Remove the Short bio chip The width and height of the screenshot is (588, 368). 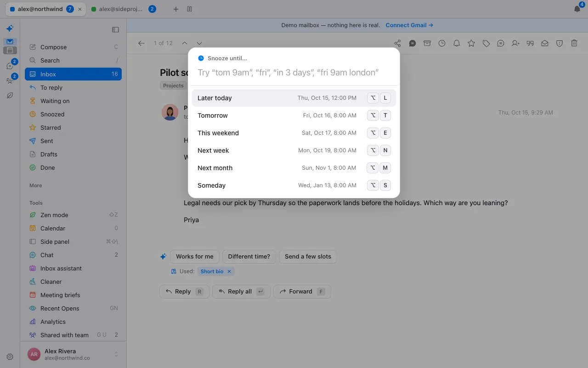(x=229, y=271)
